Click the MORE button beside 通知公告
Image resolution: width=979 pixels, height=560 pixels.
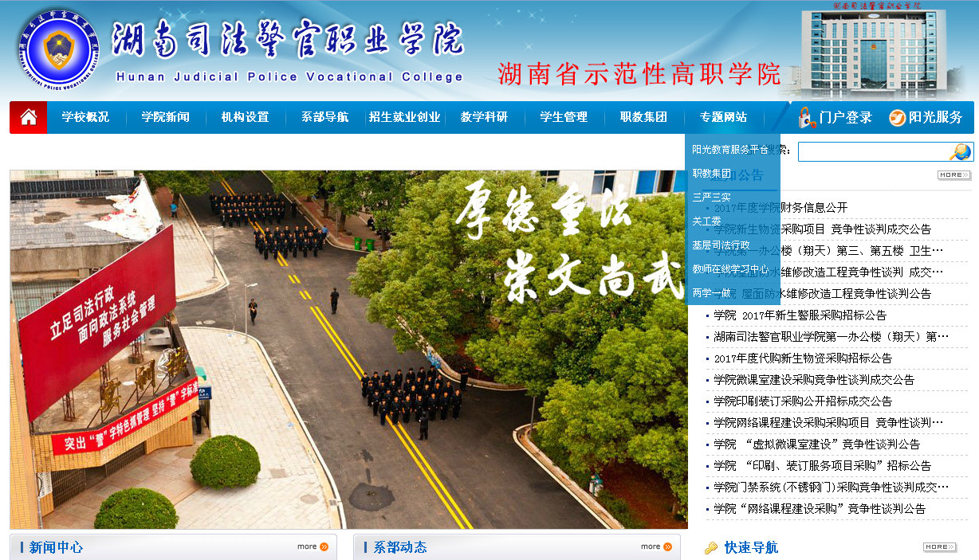coord(953,175)
